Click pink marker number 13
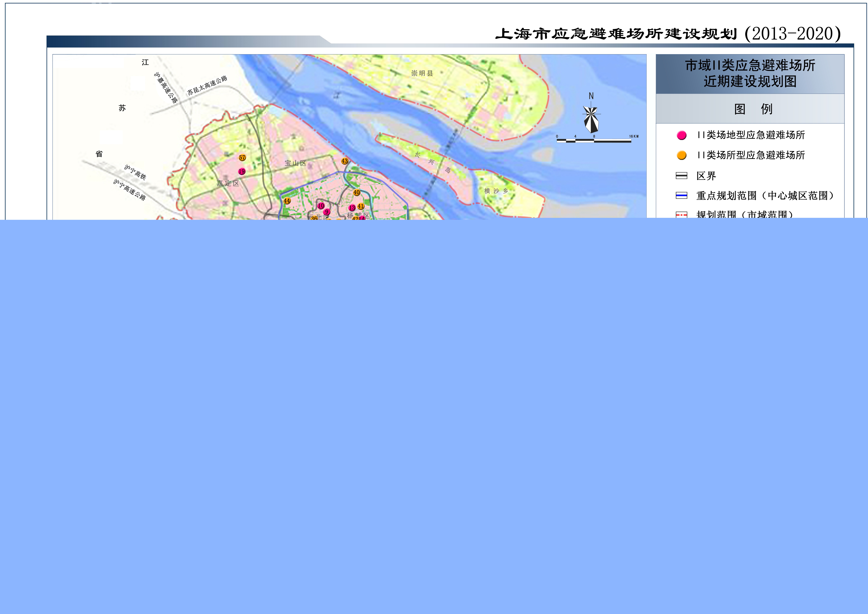 352,208
